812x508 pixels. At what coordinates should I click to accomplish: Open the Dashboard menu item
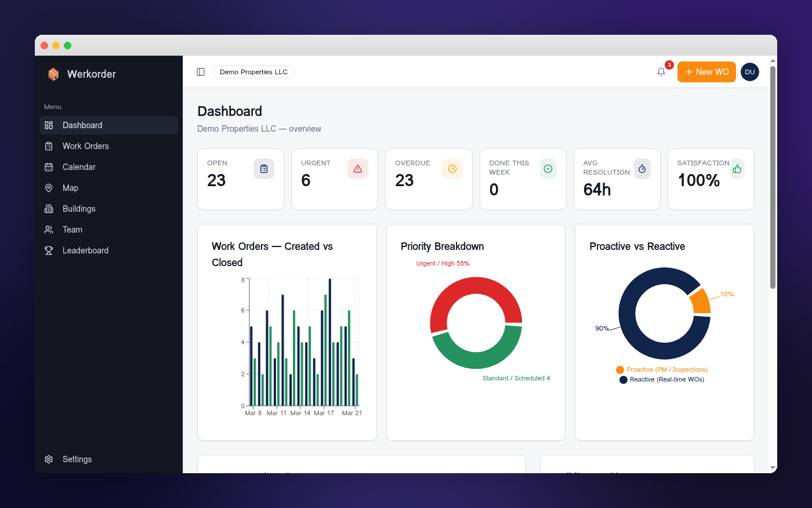pyautogui.click(x=108, y=125)
